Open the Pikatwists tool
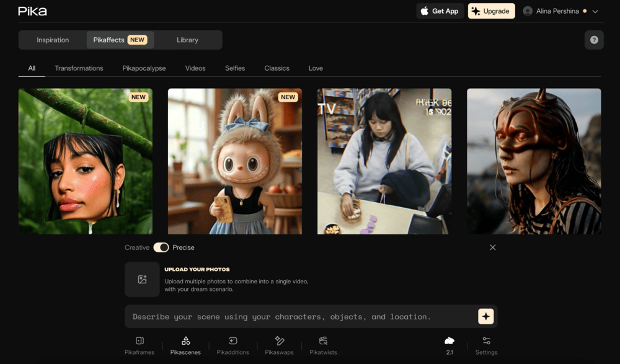620x364 pixels. [x=323, y=345]
